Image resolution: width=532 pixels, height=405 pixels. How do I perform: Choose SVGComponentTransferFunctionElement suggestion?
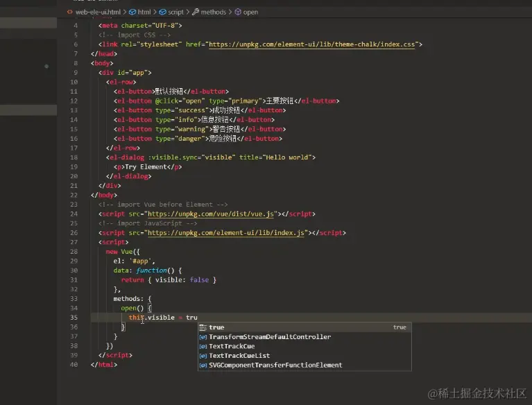tap(304, 365)
